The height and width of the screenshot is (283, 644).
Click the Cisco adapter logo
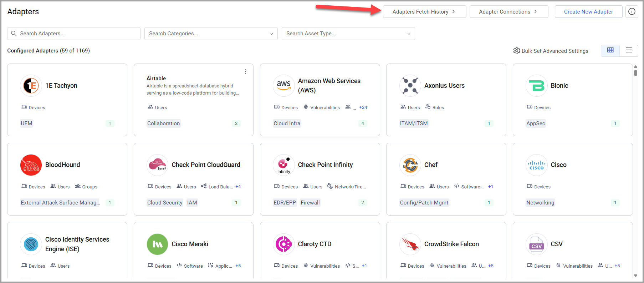point(537,165)
